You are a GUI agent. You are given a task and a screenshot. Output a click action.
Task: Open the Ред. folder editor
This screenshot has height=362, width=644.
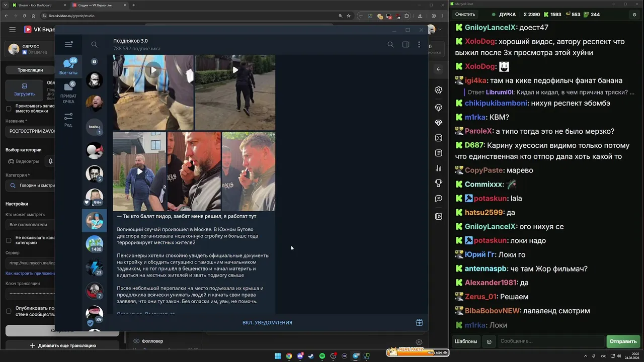68,120
